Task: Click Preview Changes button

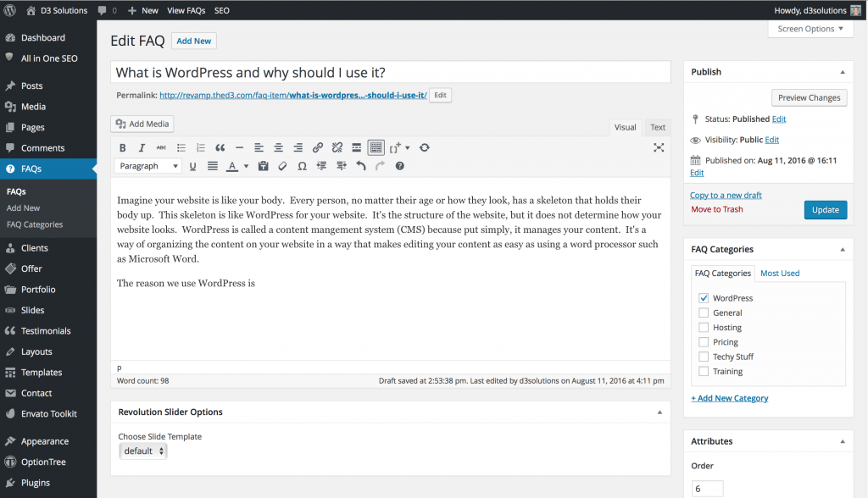Action: (x=809, y=98)
